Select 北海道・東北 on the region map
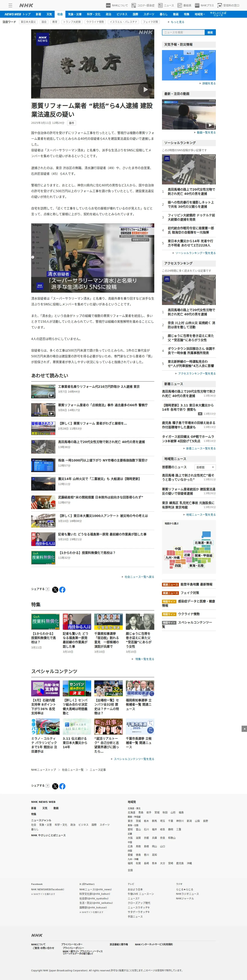247x980 pixels. click(x=204, y=543)
